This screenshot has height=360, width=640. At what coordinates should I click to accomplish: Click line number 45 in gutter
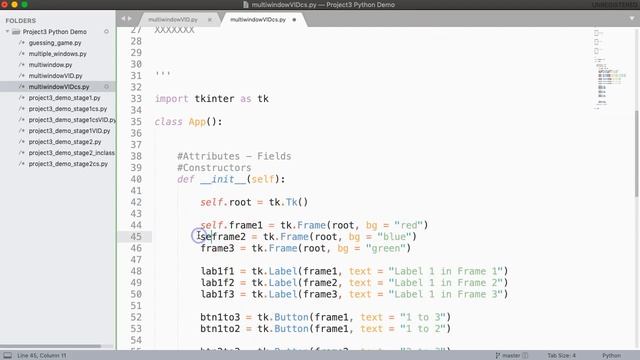[136, 237]
